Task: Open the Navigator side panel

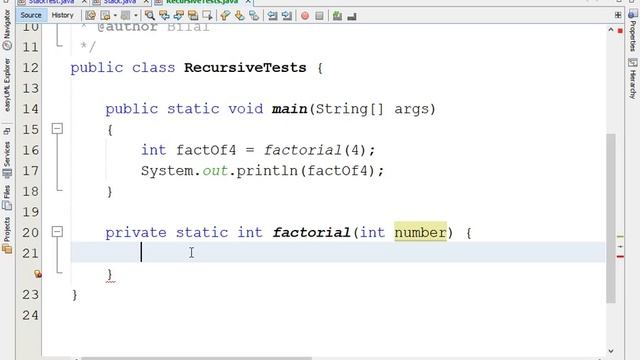Action: click(x=7, y=30)
